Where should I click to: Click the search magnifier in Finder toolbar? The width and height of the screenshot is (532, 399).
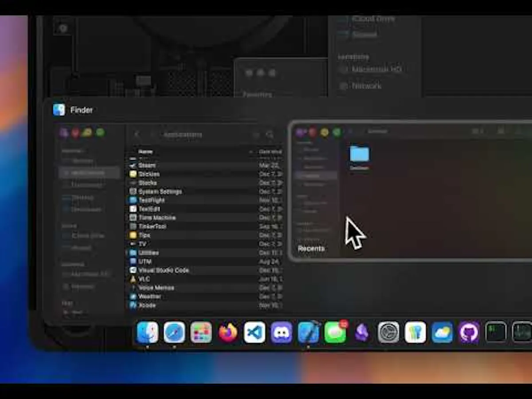pyautogui.click(x=270, y=134)
